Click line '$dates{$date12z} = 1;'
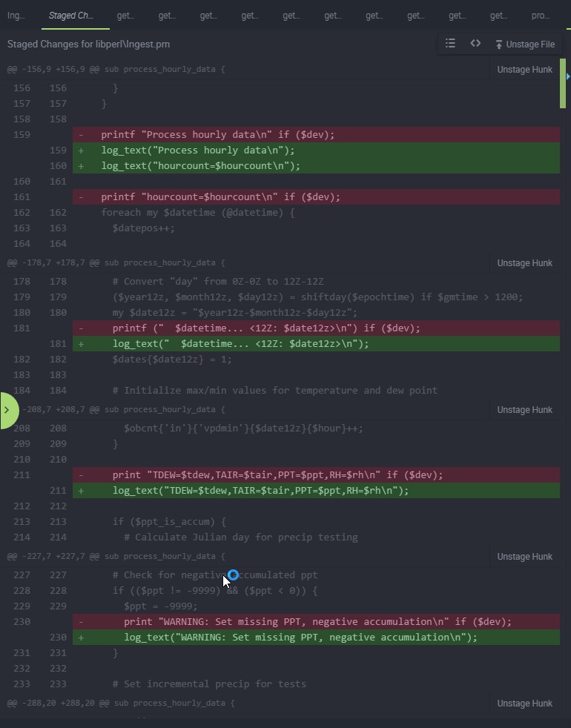The height and width of the screenshot is (728, 571). tap(172, 360)
